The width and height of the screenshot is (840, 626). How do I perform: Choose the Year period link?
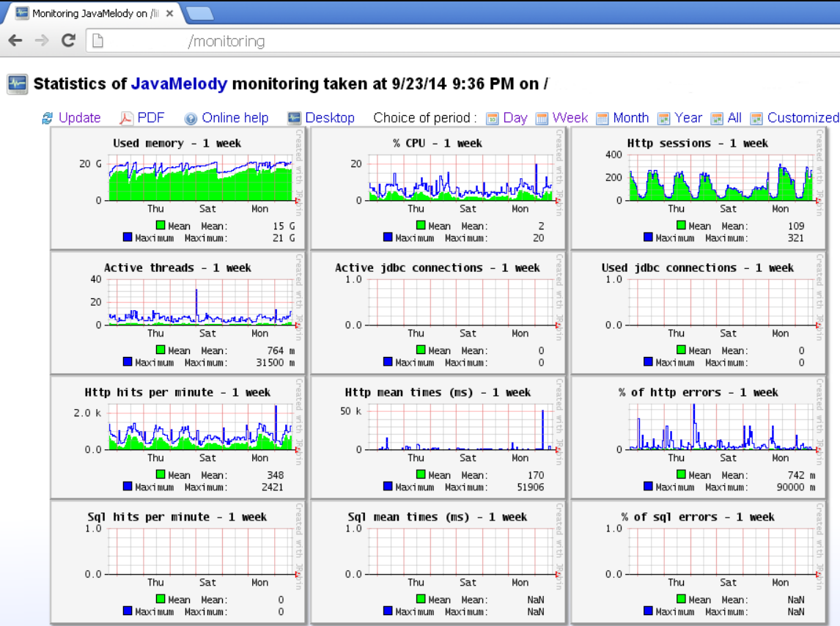coord(688,118)
